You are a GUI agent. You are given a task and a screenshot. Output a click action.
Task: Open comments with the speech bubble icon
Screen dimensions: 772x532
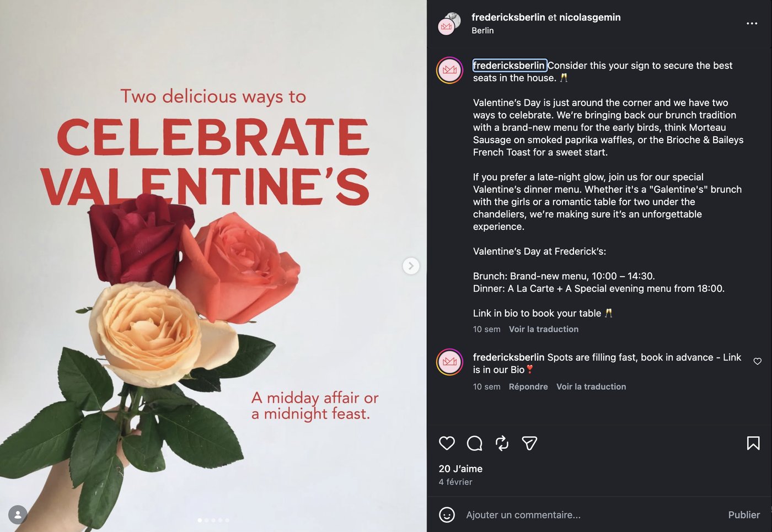click(474, 443)
